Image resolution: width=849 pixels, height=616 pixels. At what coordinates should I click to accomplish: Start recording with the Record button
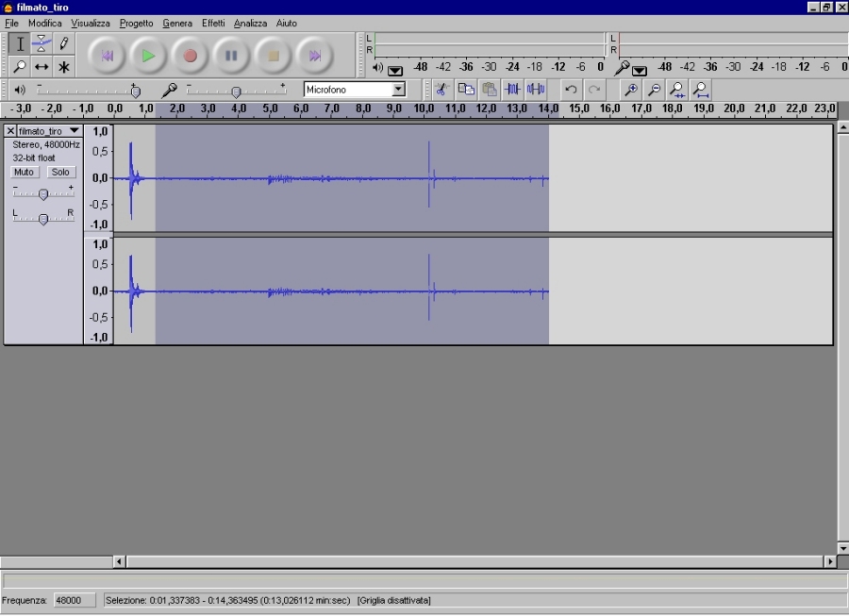pos(190,56)
